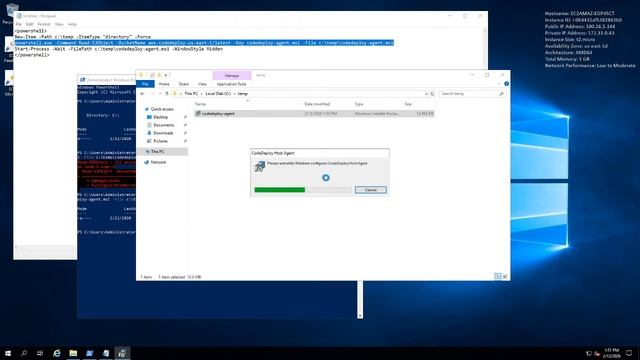
Task: Open the File tab in File Explorer
Action: [145, 84]
